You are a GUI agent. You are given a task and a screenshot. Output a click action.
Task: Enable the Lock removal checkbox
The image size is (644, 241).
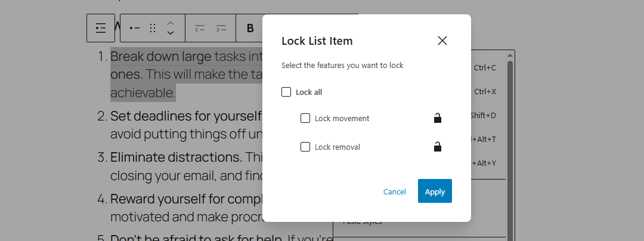point(305,147)
